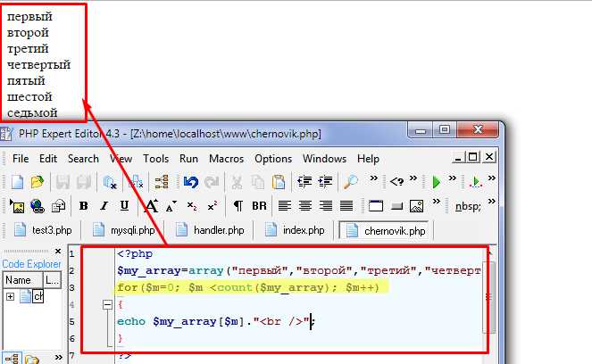Open the project structure tree icon
Image resolution: width=592 pixels, height=364 pixels.
coord(162,182)
